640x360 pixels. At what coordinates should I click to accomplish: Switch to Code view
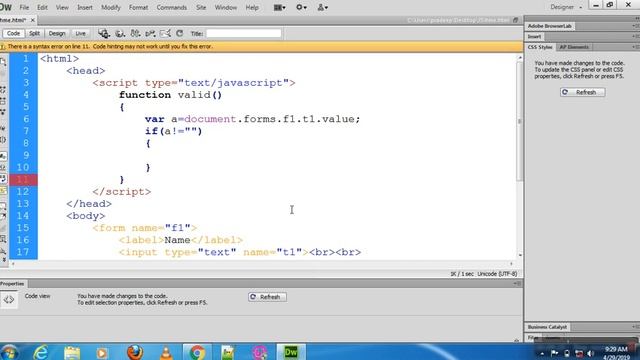point(13,33)
